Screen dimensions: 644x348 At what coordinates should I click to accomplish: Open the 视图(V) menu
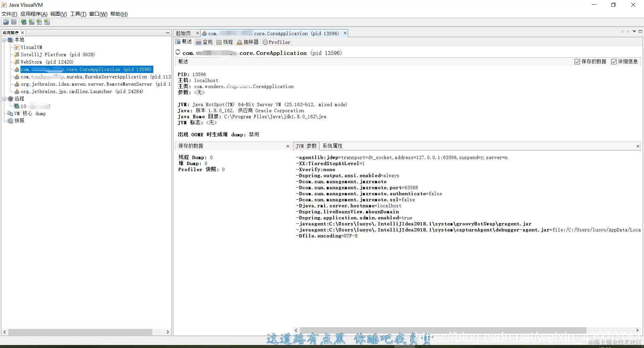tap(59, 14)
